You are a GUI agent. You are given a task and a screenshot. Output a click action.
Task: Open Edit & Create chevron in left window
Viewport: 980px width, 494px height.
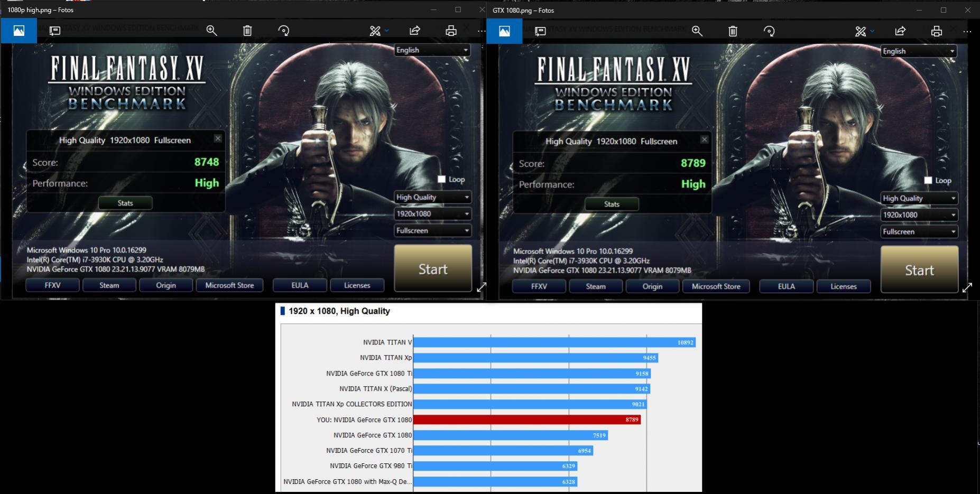pyautogui.click(x=387, y=31)
